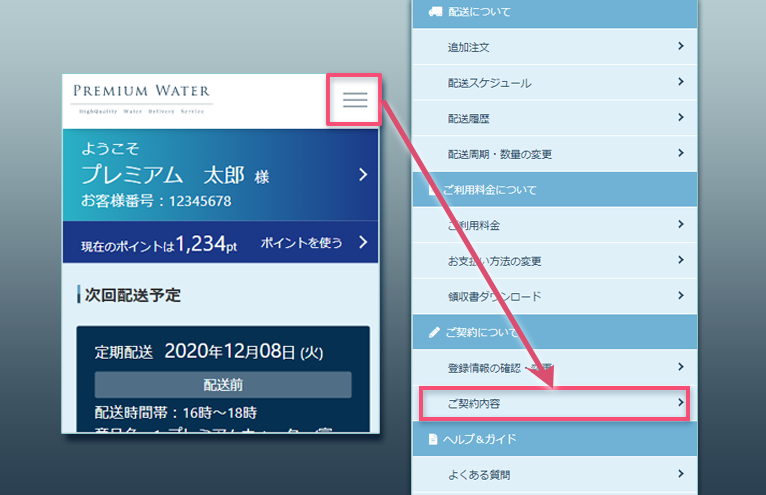Click the 定期配送 label
The image size is (766, 495).
click(124, 352)
